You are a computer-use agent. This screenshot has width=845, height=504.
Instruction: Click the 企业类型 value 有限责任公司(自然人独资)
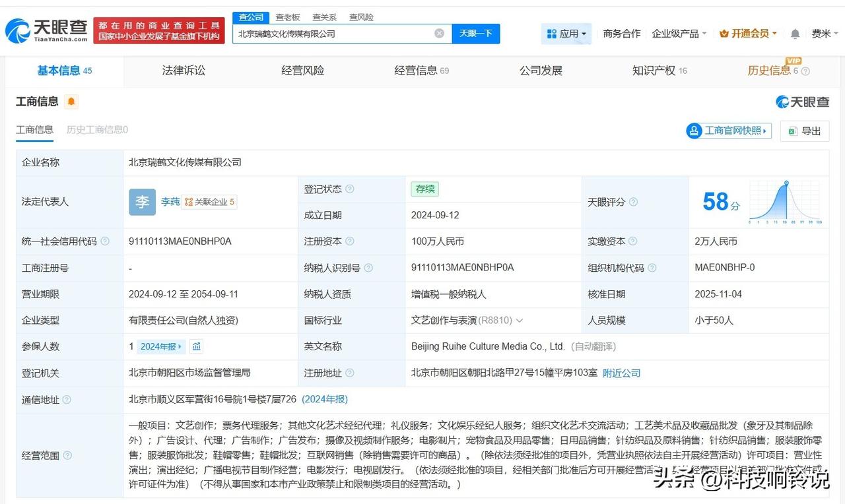(x=184, y=321)
